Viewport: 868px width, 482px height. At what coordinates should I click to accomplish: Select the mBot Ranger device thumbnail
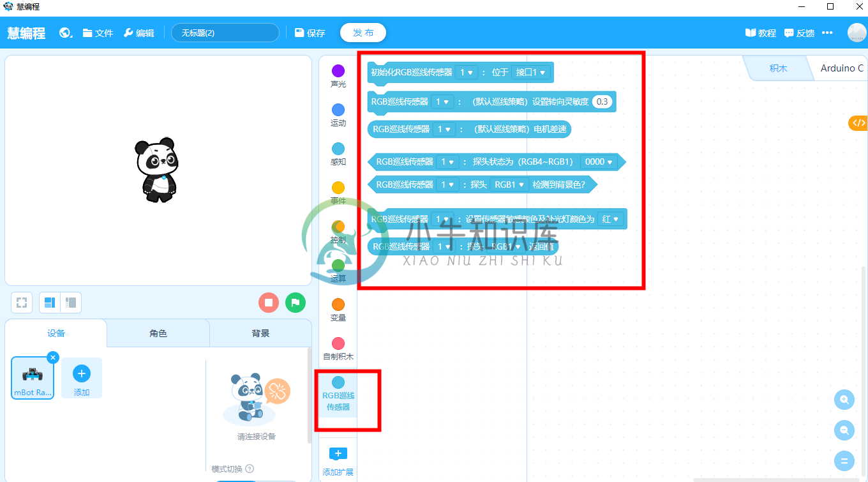33,379
